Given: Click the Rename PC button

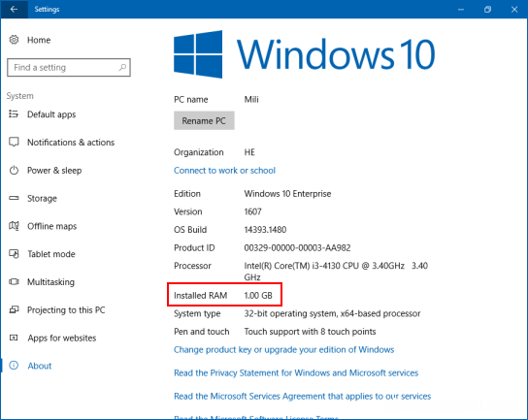Looking at the screenshot, I should tap(204, 120).
